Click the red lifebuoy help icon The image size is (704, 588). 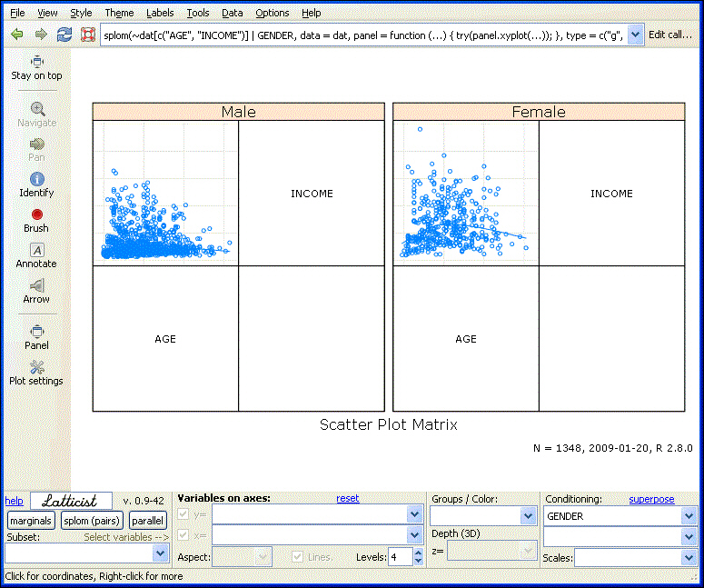click(x=88, y=35)
